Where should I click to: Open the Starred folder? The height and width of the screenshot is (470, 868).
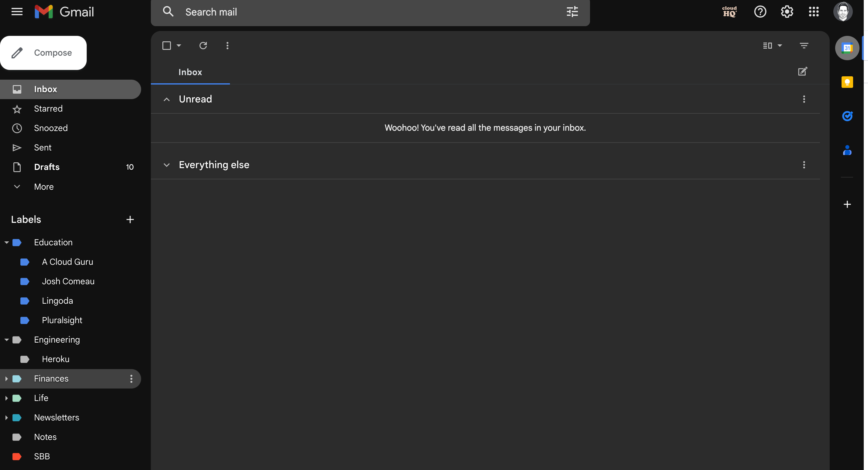coord(48,109)
